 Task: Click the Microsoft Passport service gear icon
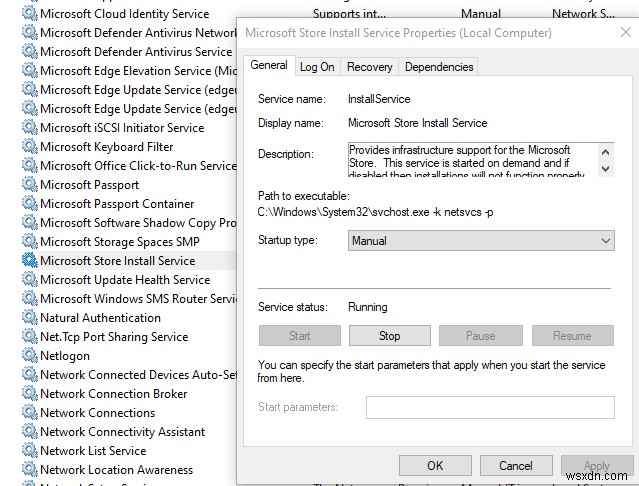coord(29,185)
